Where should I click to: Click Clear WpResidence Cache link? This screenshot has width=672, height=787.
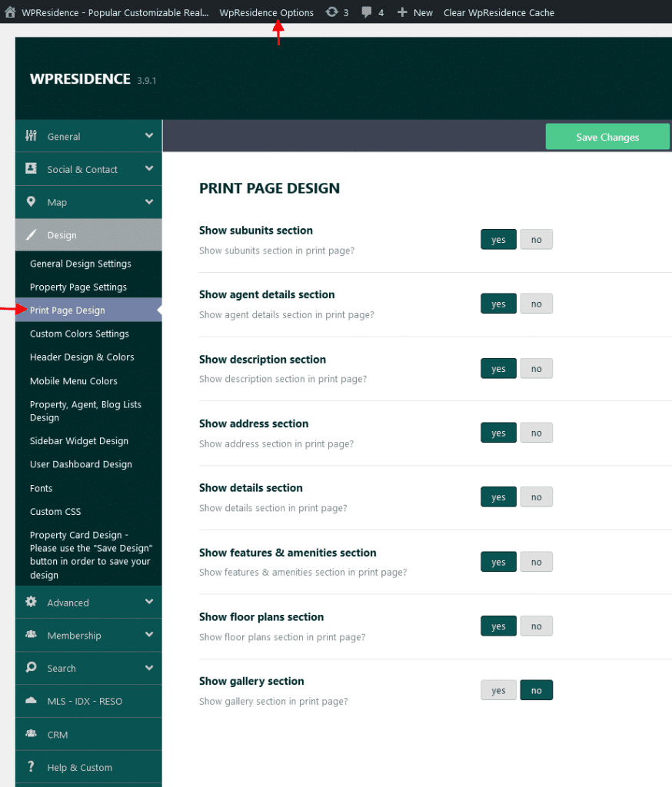[498, 12]
